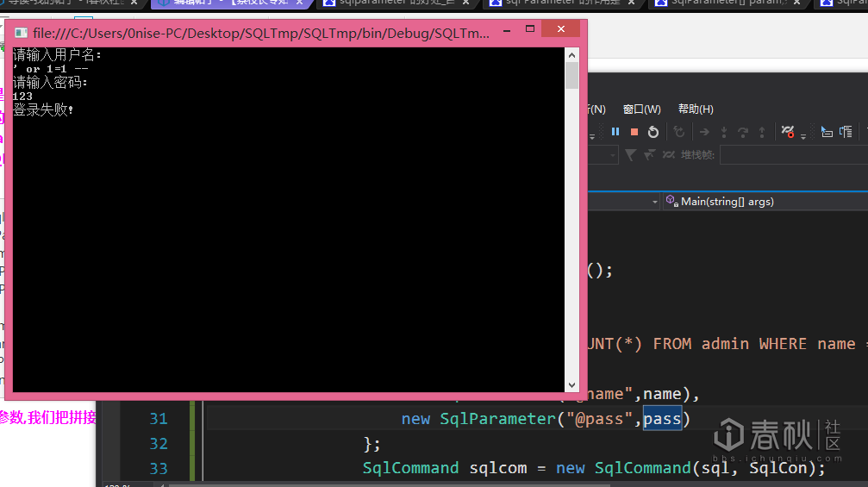Click the Step Over icon
The height and width of the screenshot is (487, 868).
click(x=743, y=132)
